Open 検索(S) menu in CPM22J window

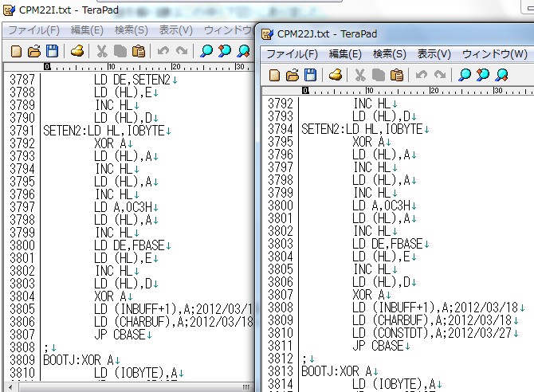click(x=389, y=54)
